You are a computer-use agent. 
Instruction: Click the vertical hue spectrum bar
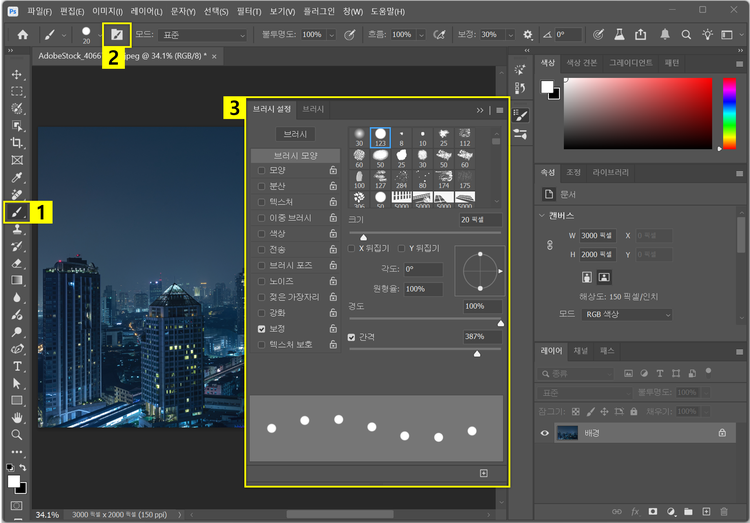(x=730, y=115)
